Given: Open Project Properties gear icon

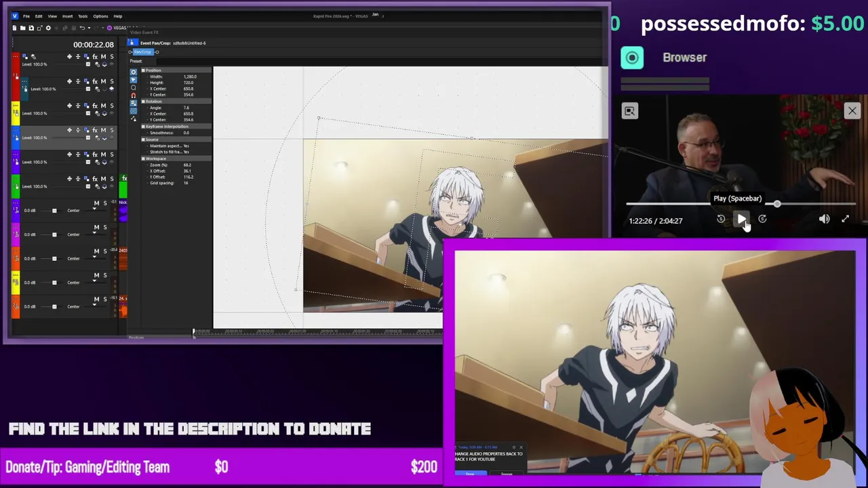Looking at the screenshot, I should coord(48,28).
